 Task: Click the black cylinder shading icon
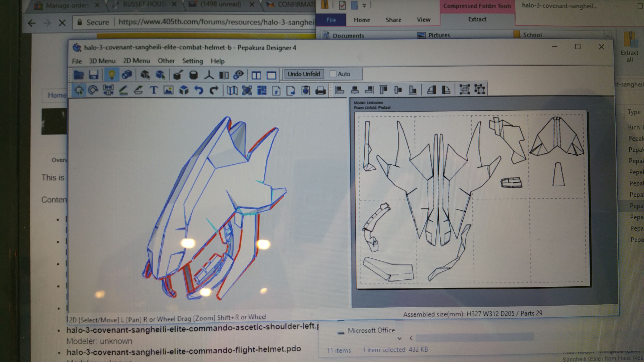click(x=193, y=75)
